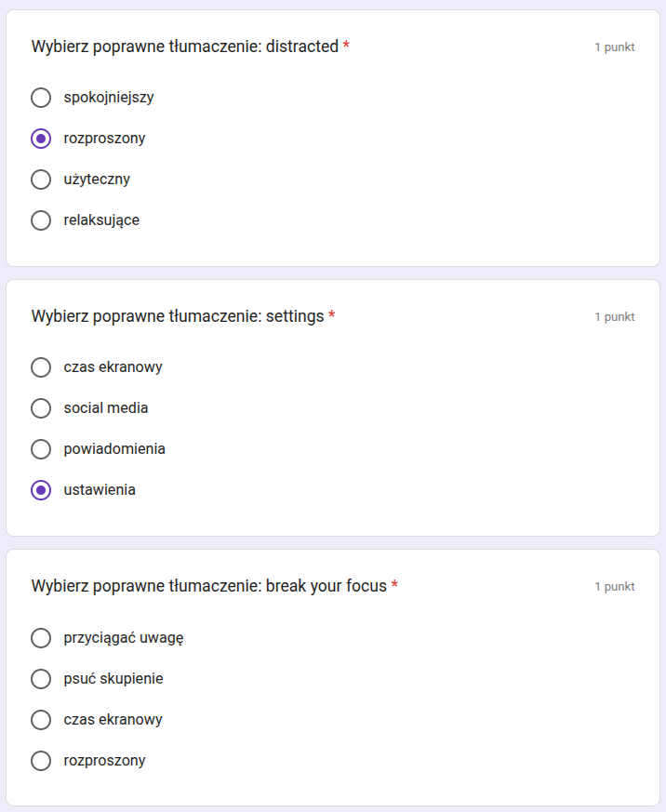666x812 pixels.
Task: Select 'przyciągać uwagę' radio option
Action: tap(41, 638)
